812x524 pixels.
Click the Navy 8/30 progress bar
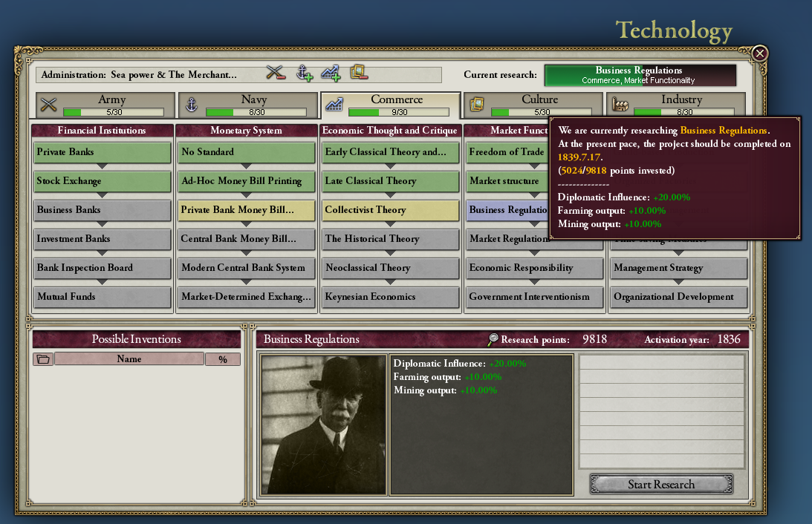pos(256,112)
